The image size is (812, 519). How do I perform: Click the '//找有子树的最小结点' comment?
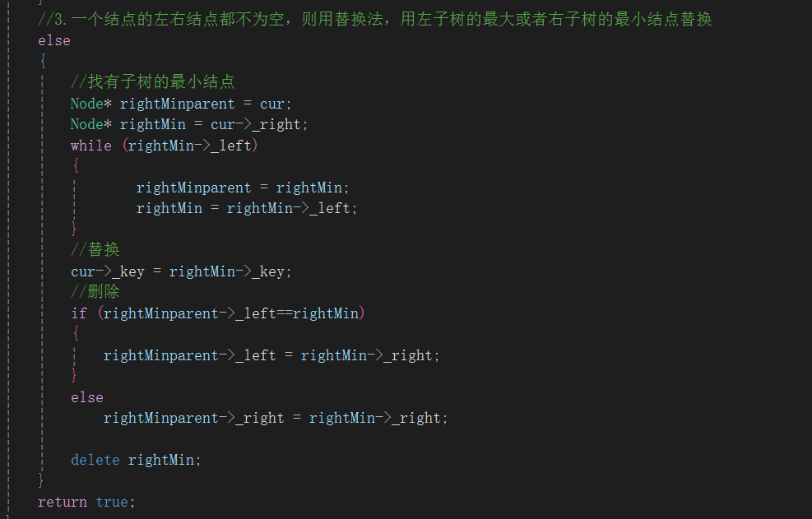(x=153, y=81)
